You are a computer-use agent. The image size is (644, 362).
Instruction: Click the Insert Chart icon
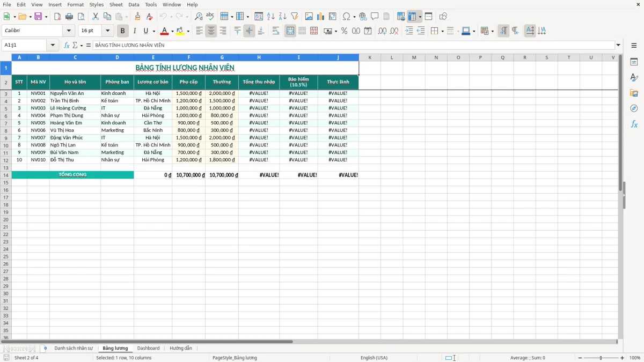(321, 17)
